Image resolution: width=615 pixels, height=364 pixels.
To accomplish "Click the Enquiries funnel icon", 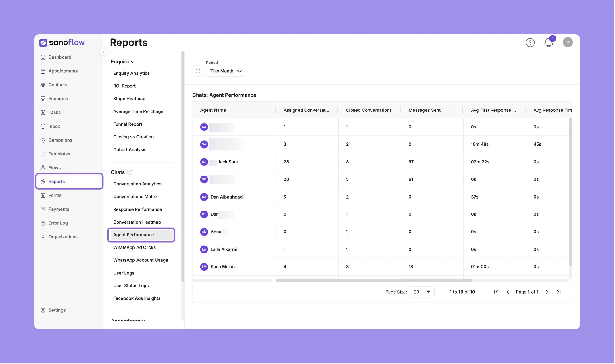I will click(43, 99).
